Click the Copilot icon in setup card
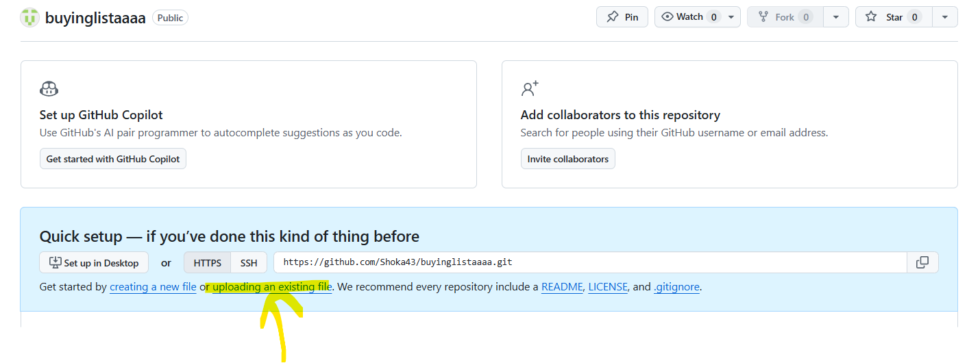The height and width of the screenshot is (363, 980). click(x=49, y=89)
